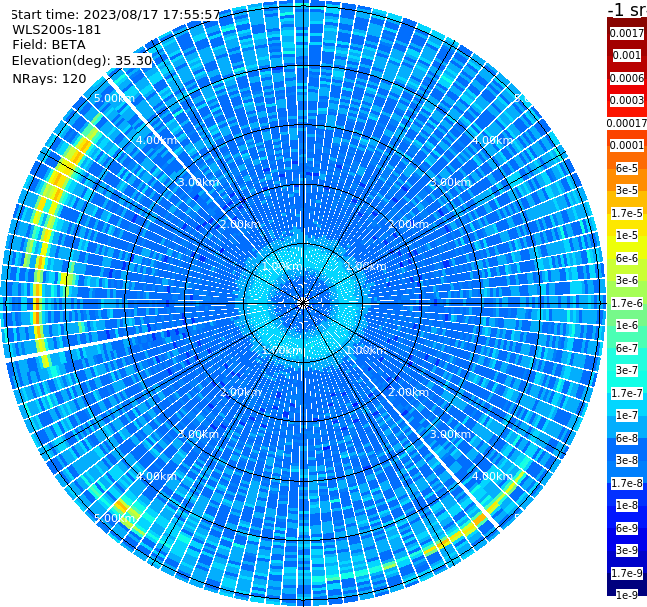Select the 6e-6 colorbar label
The width and height of the screenshot is (647, 607).
click(627, 258)
